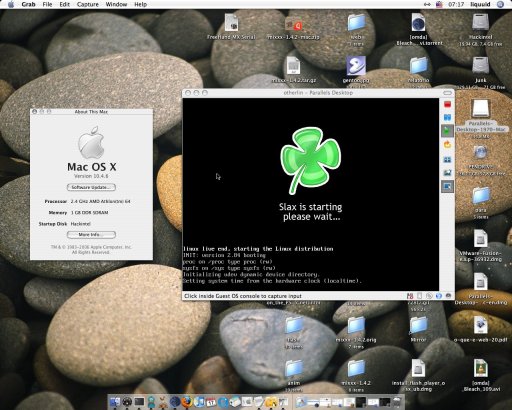Click the red floppy device icon in status bar

pyautogui.click(x=410, y=296)
